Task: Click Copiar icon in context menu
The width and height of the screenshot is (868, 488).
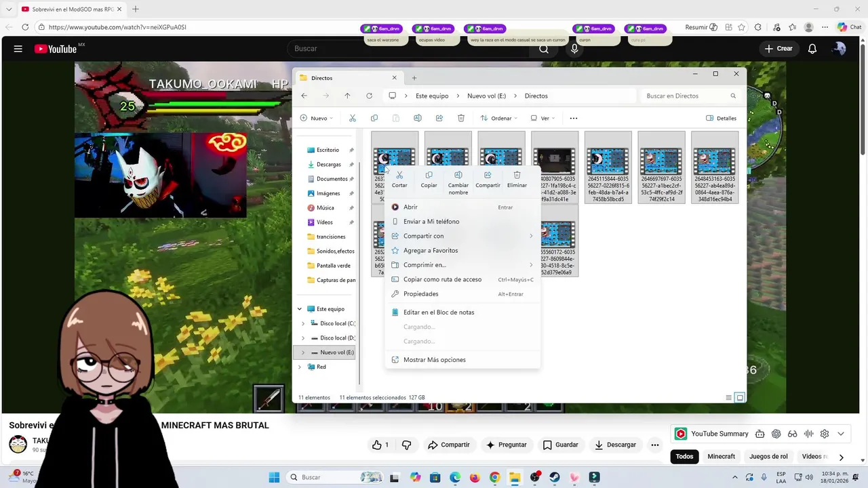Action: (x=429, y=175)
